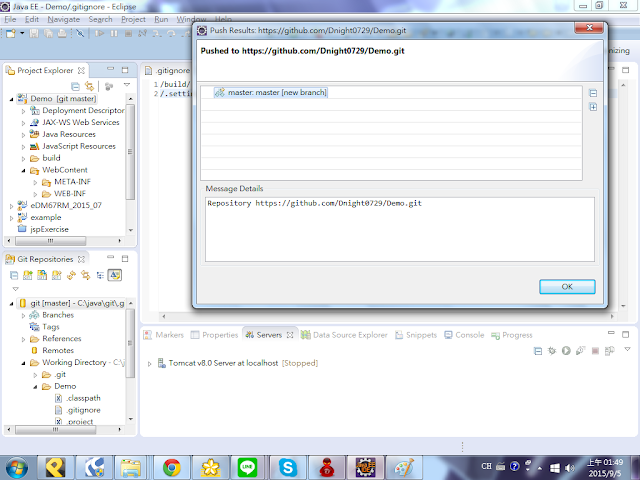640x480 pixels.
Task: Click the Save toolbar icon
Action: (34, 33)
